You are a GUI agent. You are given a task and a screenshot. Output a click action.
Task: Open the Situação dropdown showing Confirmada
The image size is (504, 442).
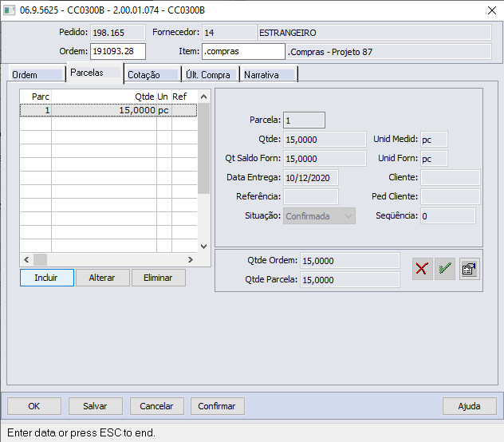[x=319, y=216]
